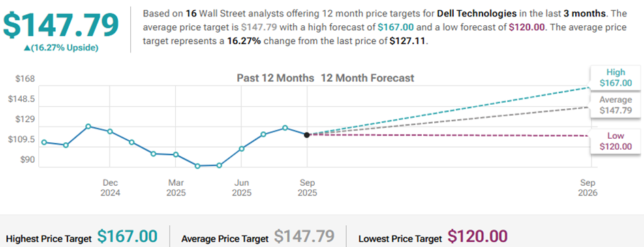Screen dimensions: 644x247
Task: Select the Low $120.00 forecast label
Action: tap(615, 141)
